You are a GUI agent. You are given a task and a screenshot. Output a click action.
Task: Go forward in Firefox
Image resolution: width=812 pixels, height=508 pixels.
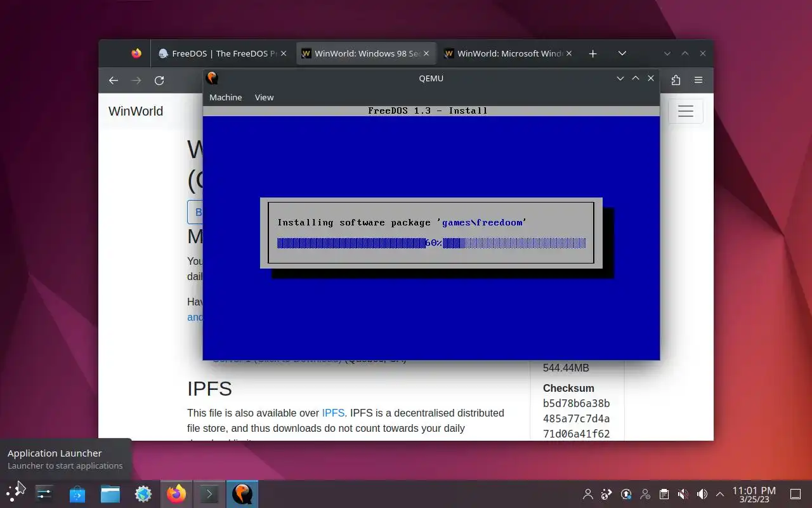136,80
